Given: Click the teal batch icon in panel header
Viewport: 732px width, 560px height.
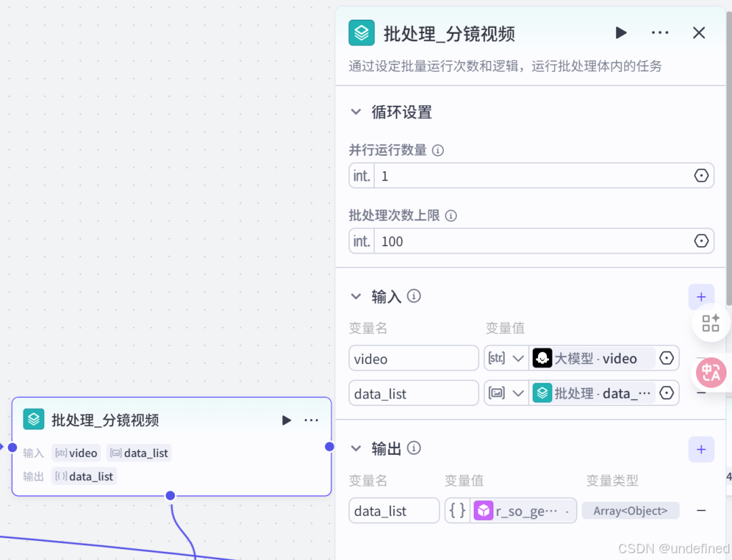Looking at the screenshot, I should point(361,33).
